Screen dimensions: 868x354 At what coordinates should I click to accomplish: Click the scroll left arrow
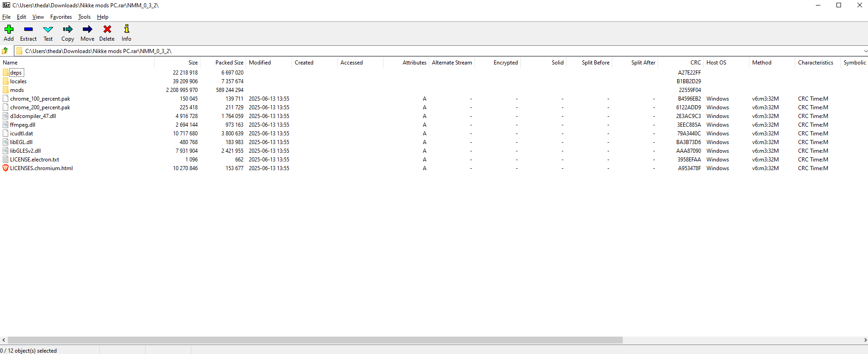(4, 340)
